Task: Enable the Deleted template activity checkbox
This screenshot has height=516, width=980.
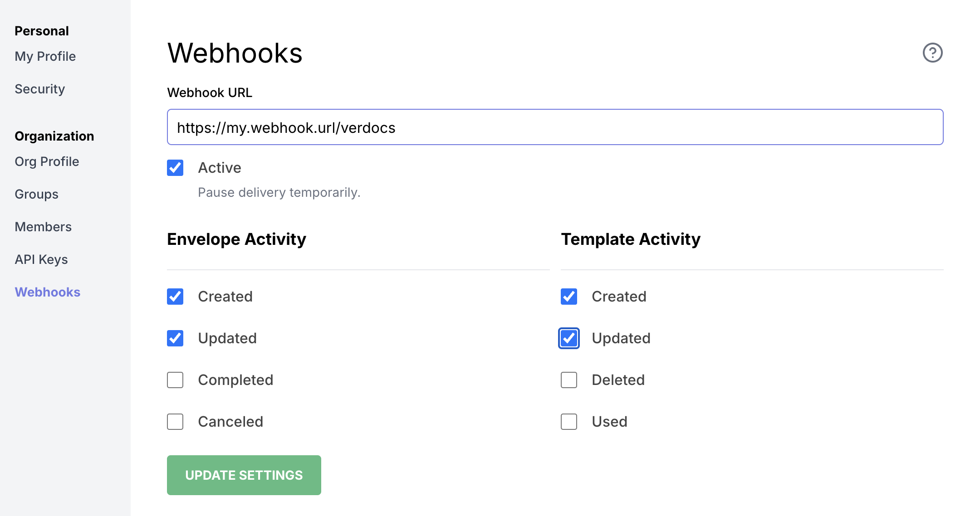Action: point(569,380)
